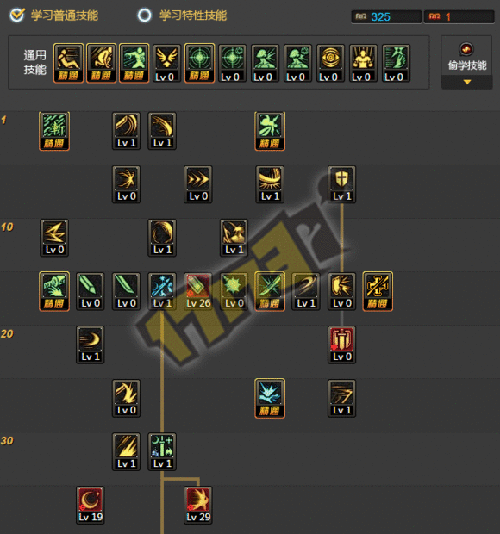Click the golden eye general skill icon
This screenshot has height=534, width=500.
tap(330, 63)
